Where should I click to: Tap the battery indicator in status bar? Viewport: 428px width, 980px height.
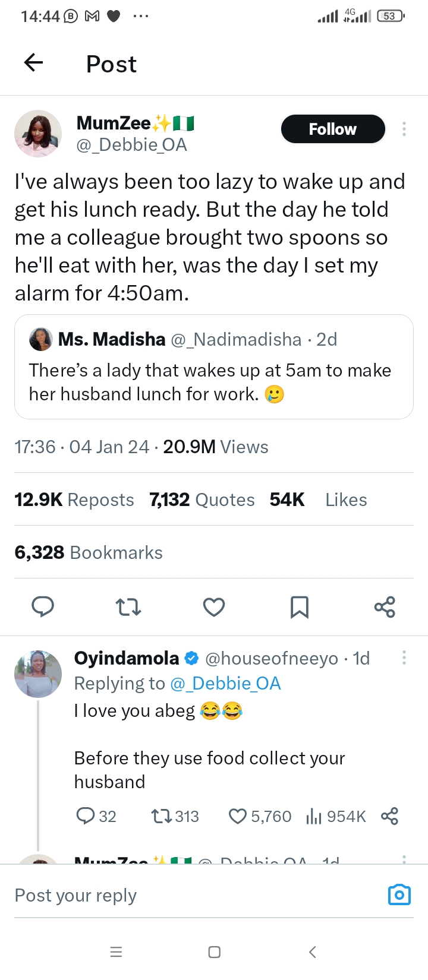coord(389,16)
